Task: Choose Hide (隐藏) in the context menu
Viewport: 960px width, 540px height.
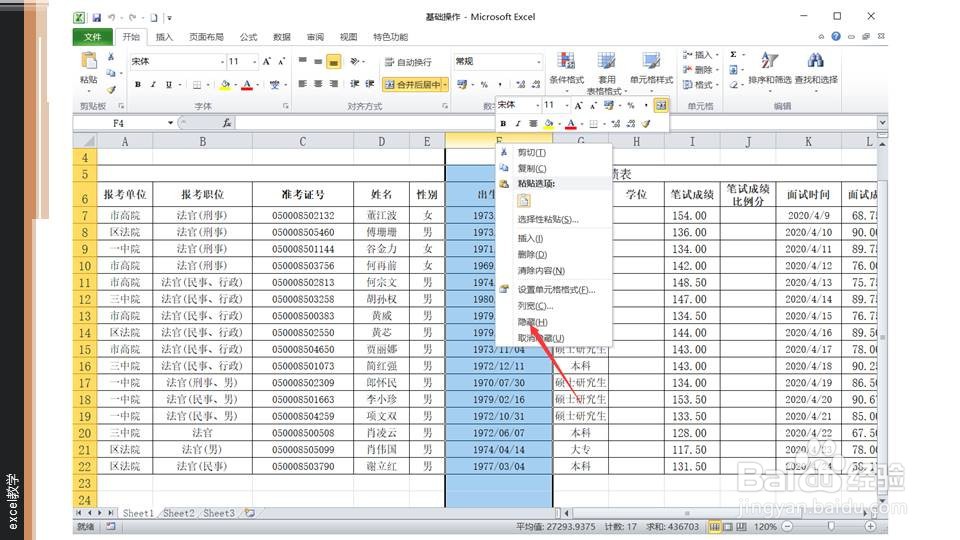Action: click(x=556, y=322)
